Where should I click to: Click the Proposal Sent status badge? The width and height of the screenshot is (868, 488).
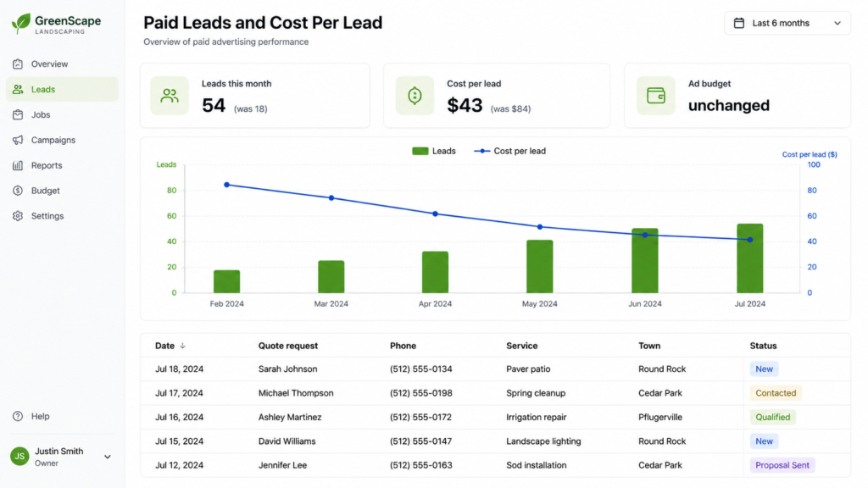(782, 465)
